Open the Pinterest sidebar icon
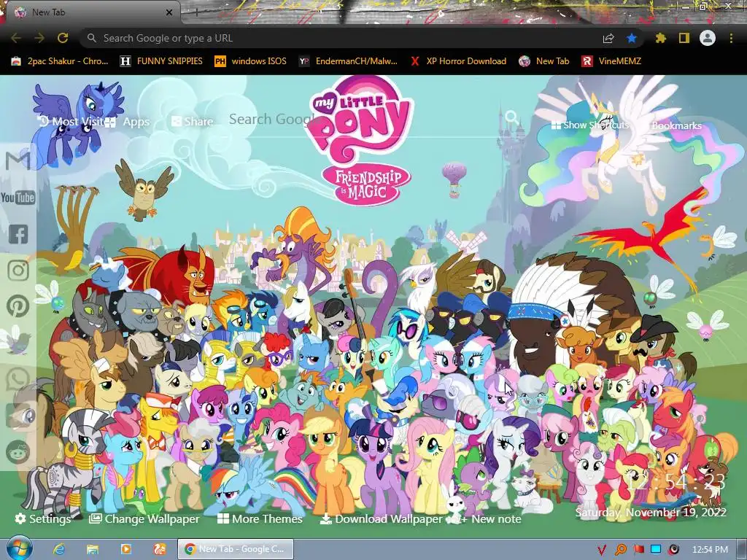The image size is (747, 560). point(18,306)
